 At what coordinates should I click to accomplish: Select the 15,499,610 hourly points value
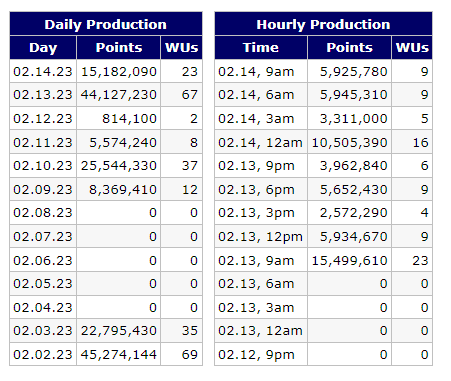tap(349, 260)
